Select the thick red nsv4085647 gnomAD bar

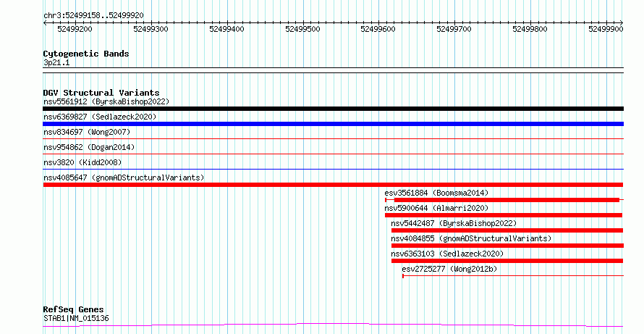[x=333, y=185]
